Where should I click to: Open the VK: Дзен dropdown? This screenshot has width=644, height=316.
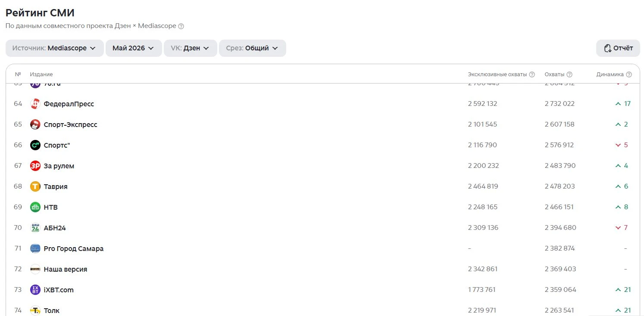tap(190, 48)
